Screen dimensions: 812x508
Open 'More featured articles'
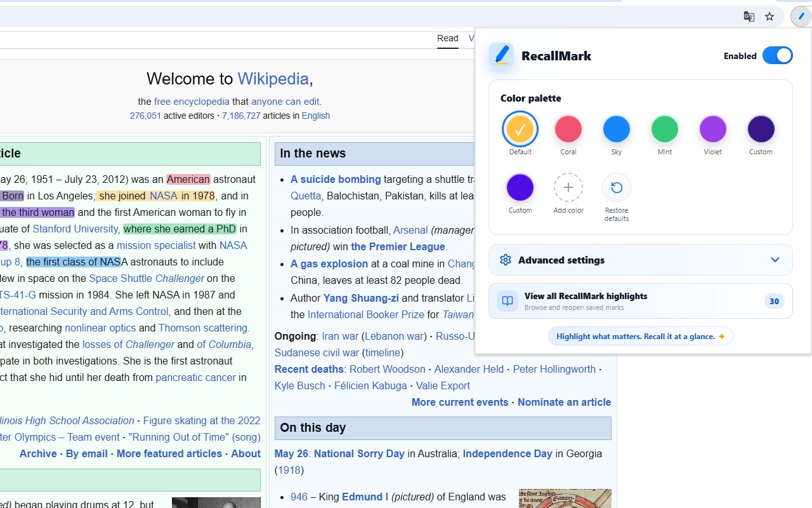(169, 454)
